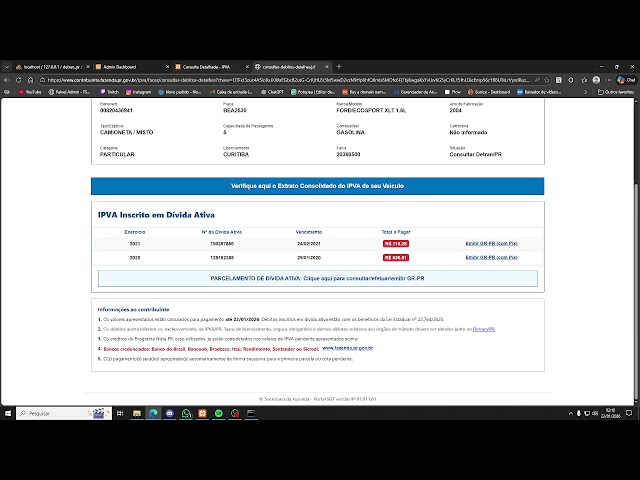Screen dimensions: 640x480
Task: Open WhatsApp from the taskbar
Action: 186,413
